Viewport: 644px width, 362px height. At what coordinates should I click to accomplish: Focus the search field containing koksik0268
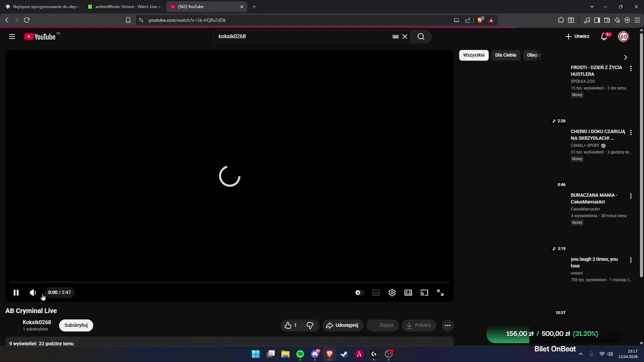(x=303, y=36)
